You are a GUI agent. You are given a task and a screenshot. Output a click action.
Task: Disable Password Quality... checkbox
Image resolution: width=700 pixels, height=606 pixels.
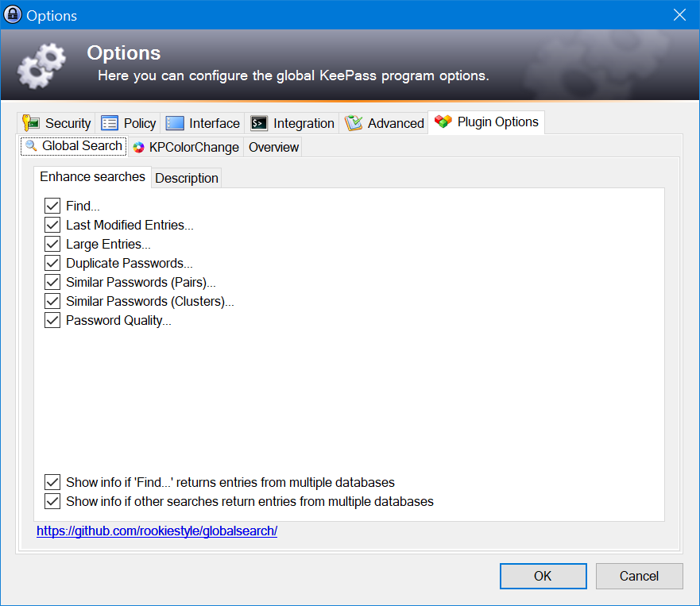point(52,320)
